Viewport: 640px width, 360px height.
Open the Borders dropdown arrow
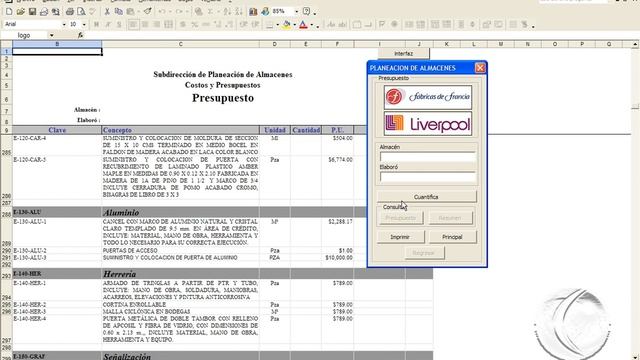coord(277,24)
